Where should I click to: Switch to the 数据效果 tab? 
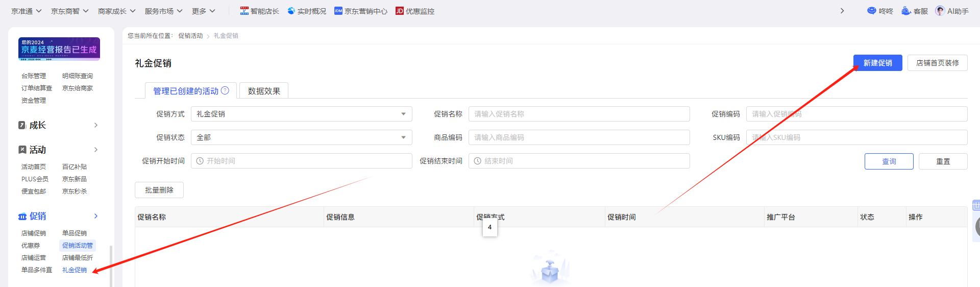pos(264,91)
